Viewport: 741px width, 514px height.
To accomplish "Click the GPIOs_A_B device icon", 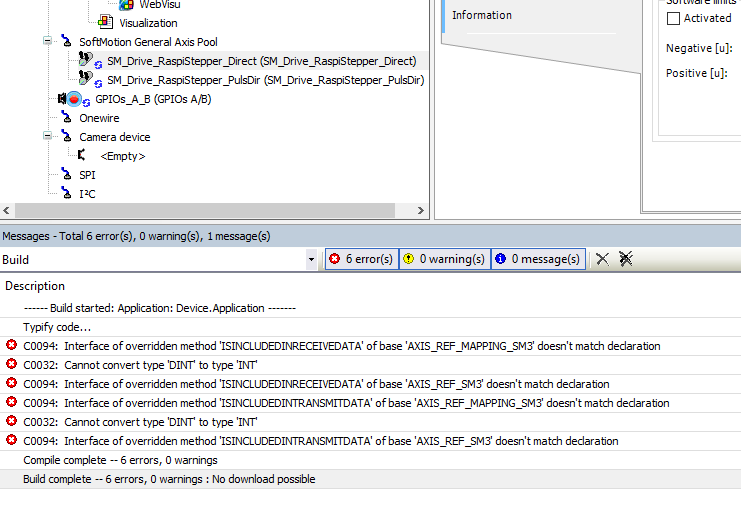I will click(73, 99).
